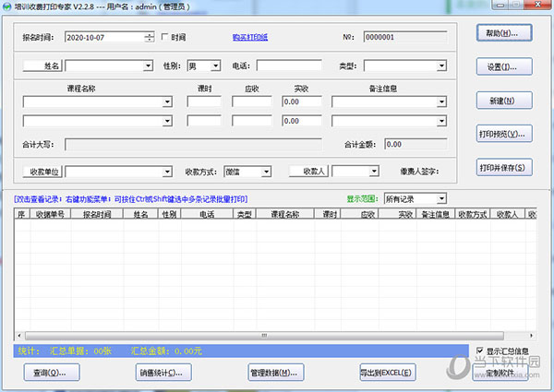This screenshot has height=392, width=554.
Task: Click the 合计金额 total amount field
Action: [x=415, y=144]
